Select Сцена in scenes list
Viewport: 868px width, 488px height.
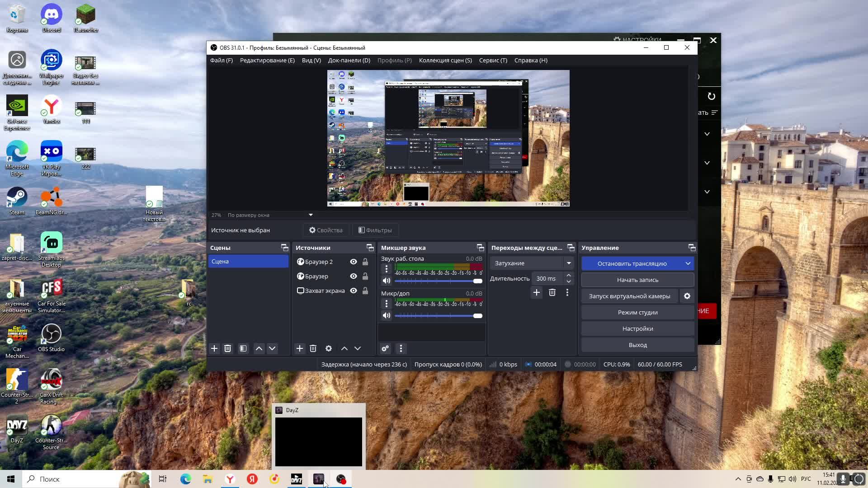point(248,261)
